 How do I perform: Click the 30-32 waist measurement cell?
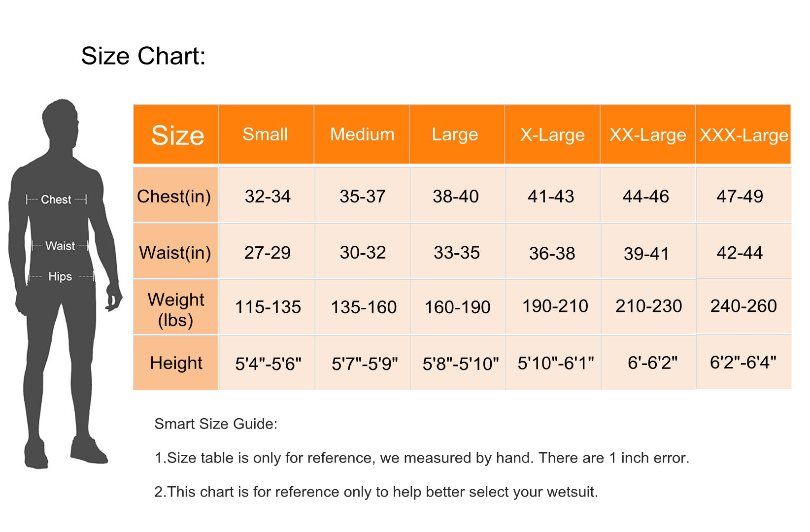[363, 252]
